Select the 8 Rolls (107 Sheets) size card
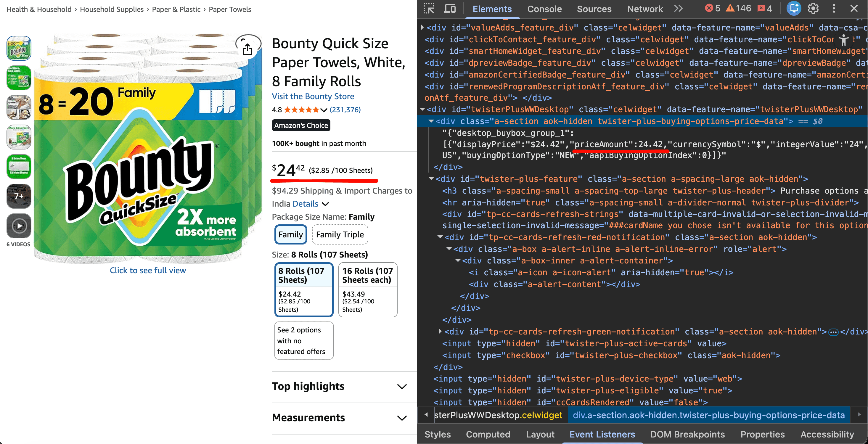868x444 pixels. coord(304,290)
